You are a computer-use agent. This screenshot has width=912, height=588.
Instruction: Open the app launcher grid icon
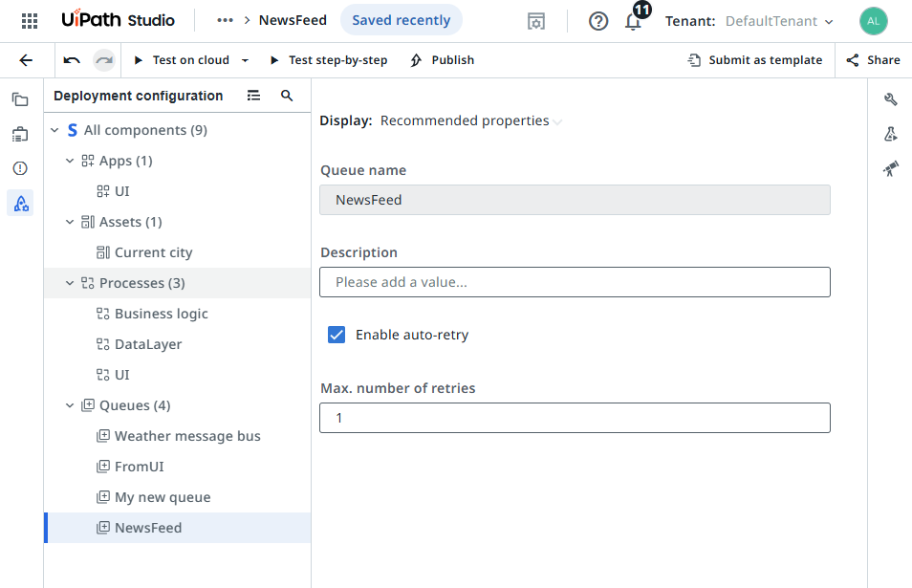point(30,20)
